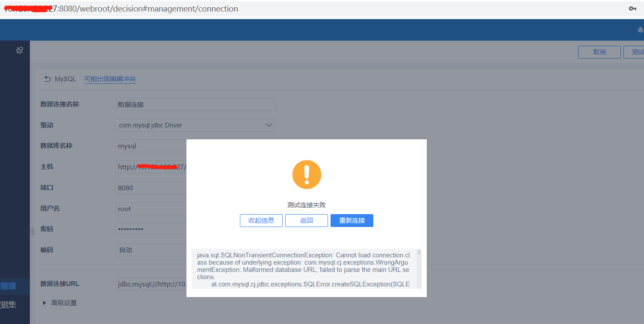
Task: Open the notification bell icon
Action: point(640,29)
